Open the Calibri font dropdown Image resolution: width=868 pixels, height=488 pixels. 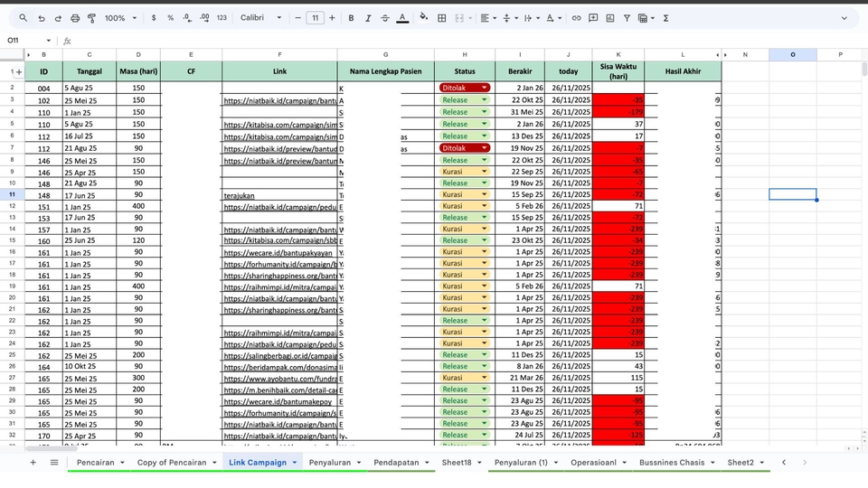(262, 18)
